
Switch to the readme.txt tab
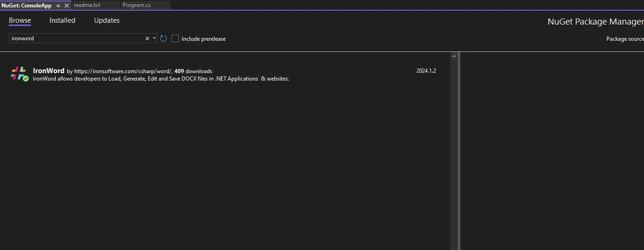pos(87,5)
